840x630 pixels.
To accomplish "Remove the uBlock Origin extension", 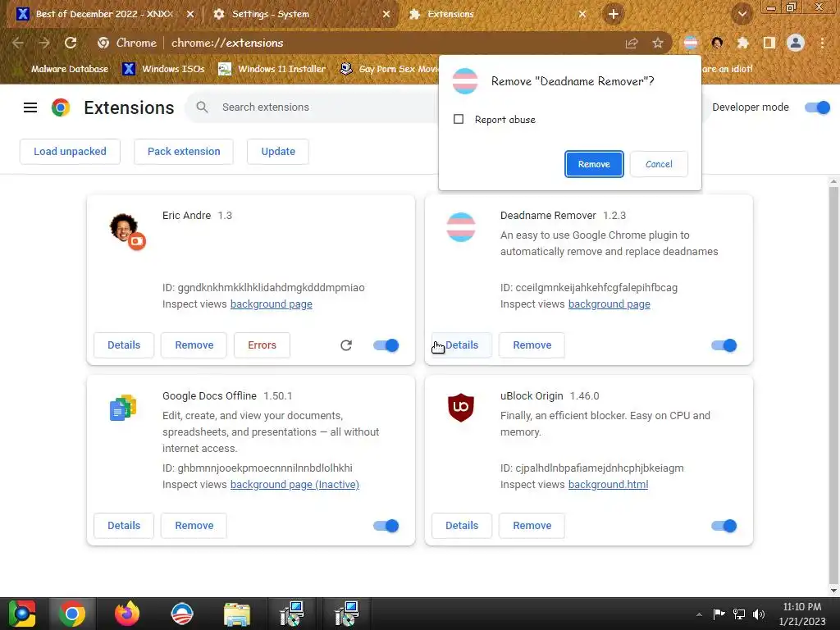I will click(x=532, y=526).
